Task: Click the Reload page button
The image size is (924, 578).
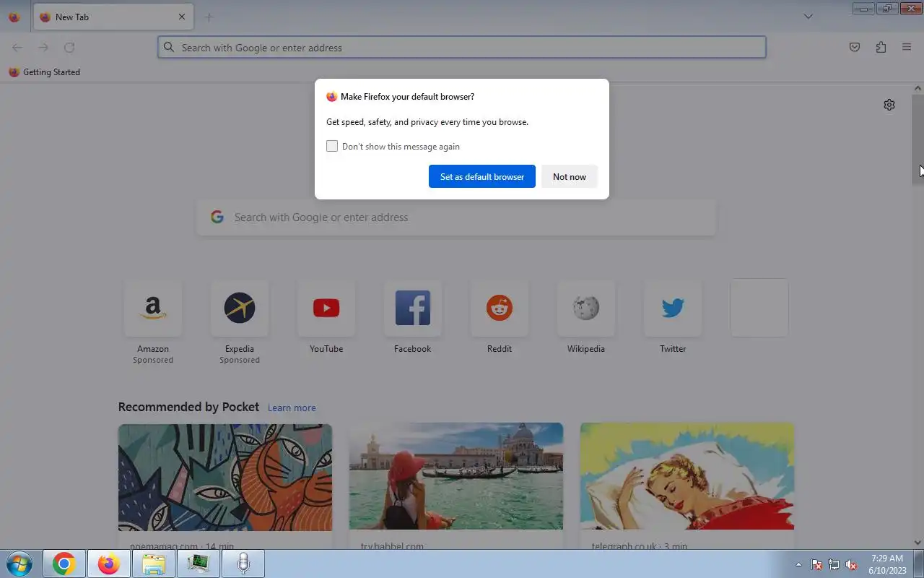Action: point(69,48)
